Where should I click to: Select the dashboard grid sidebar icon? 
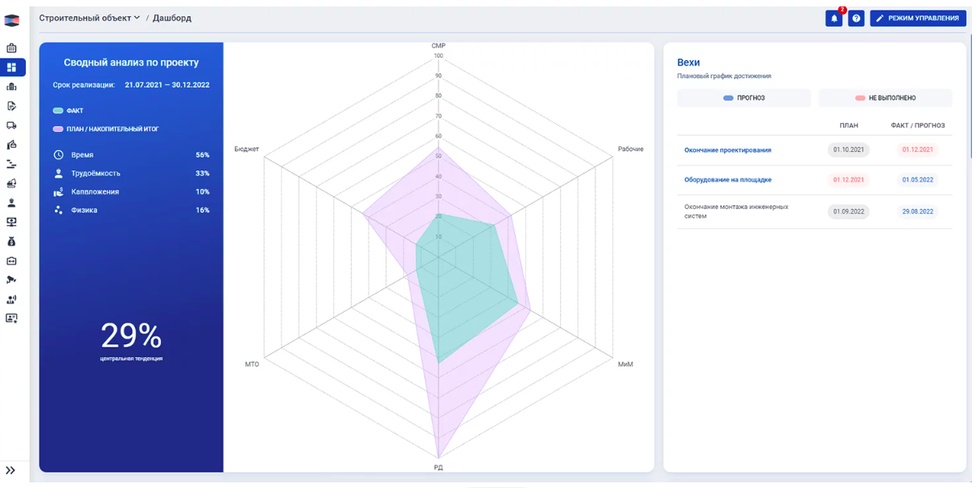[x=11, y=68]
